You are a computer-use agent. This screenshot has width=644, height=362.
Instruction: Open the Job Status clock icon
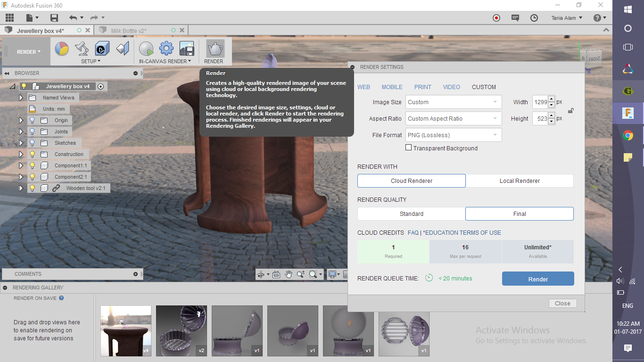534,18
